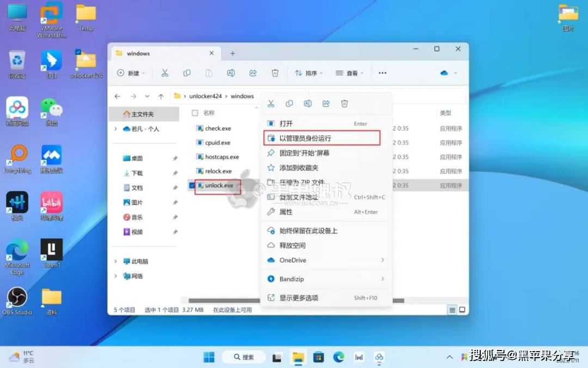Viewport: 588px width, 368px height.
Task: Open the OneDrive cloud status dropdown in the toolbar
Action: (449, 73)
